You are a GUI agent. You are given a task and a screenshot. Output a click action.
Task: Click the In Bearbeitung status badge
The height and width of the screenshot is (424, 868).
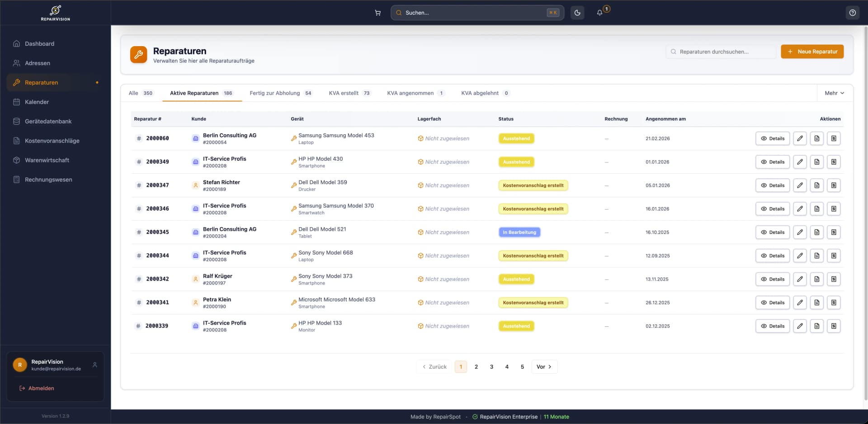(x=519, y=232)
